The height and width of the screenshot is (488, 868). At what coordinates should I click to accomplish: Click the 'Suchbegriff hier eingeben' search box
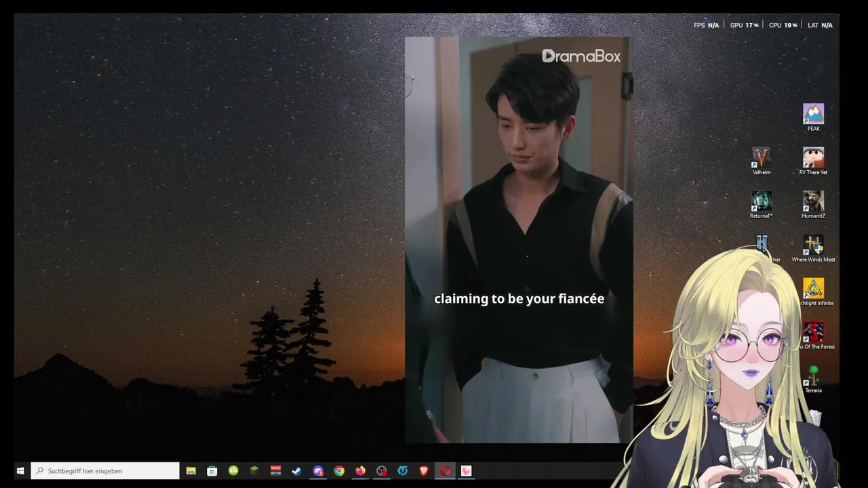[x=105, y=470]
